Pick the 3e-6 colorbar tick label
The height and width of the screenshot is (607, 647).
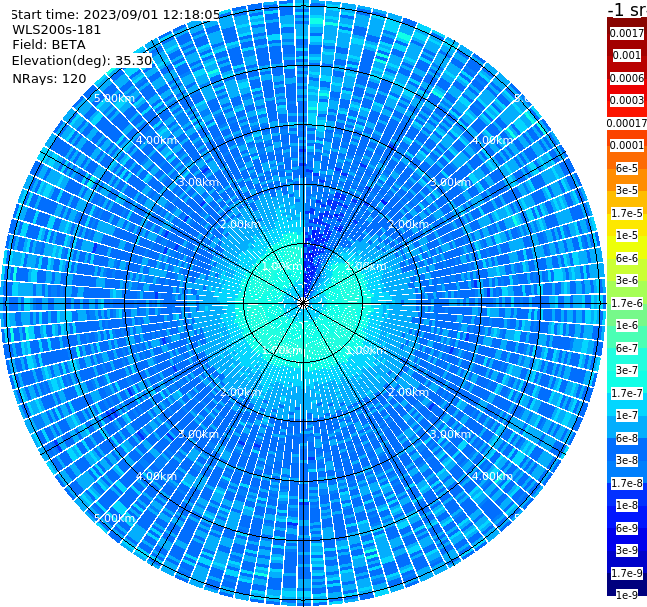pyautogui.click(x=627, y=280)
